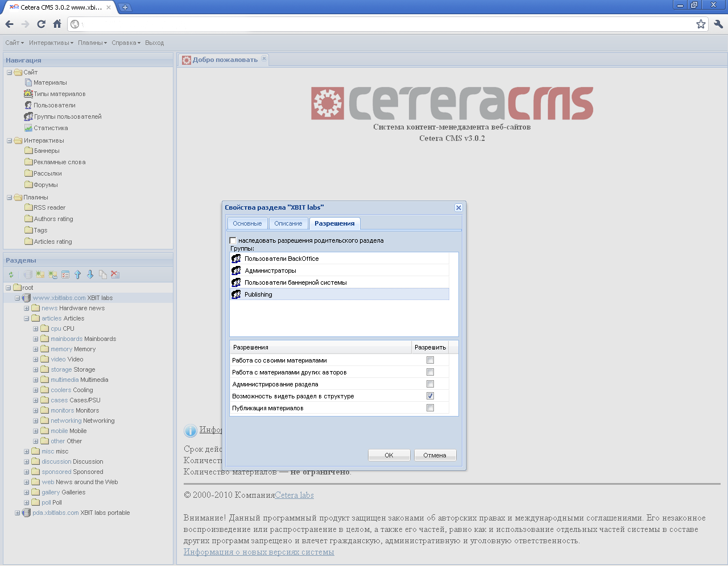Click the copy section icon
Image resolution: width=728 pixels, height=566 pixels.
(103, 275)
